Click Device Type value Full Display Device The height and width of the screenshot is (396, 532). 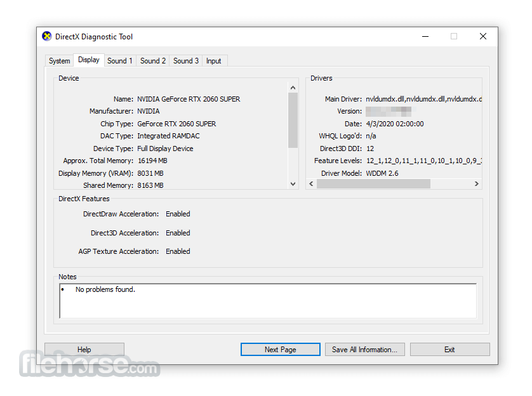click(165, 148)
